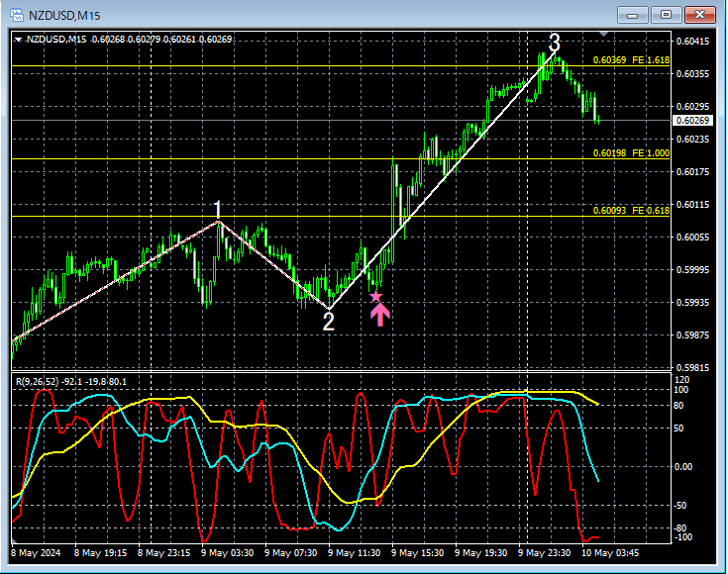Click the 0.60415 price scale value

[692, 41]
